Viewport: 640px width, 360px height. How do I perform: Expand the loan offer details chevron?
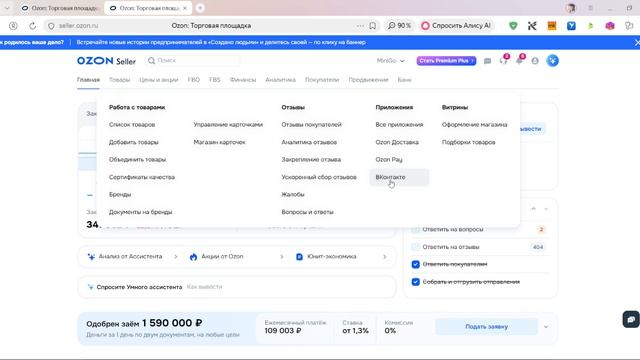click(546, 327)
